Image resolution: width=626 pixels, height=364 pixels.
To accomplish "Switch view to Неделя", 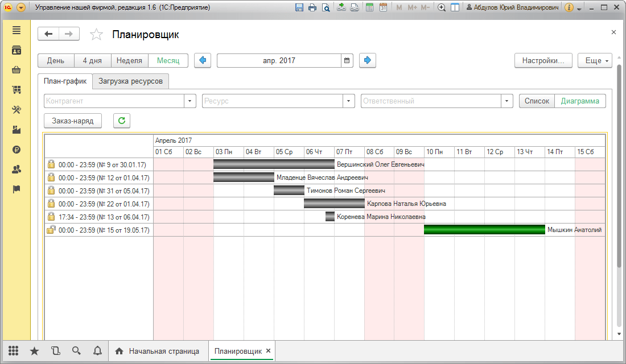I will click(x=129, y=61).
